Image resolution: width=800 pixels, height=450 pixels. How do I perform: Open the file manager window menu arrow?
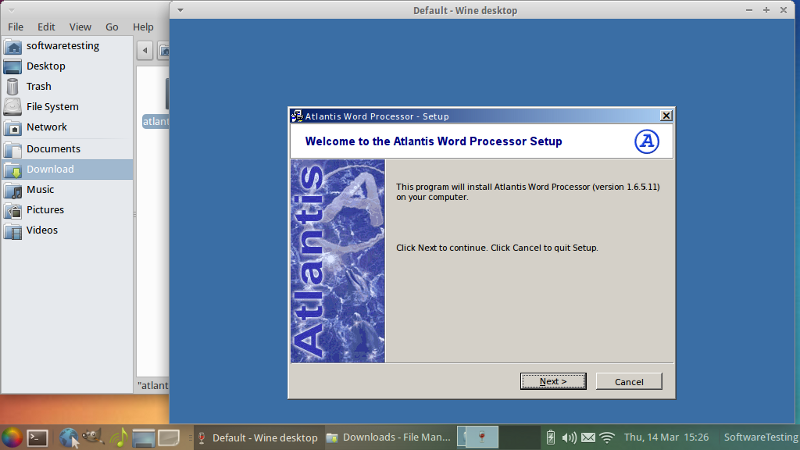coord(11,10)
